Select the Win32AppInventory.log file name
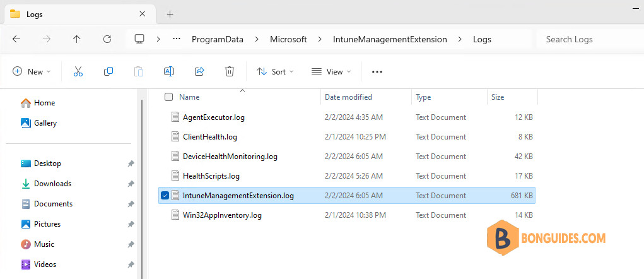This screenshot has height=279, width=644. point(222,215)
